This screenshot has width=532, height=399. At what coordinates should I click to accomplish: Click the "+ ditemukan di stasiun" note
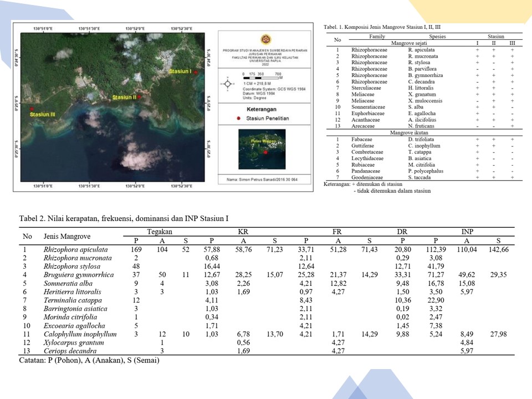tap(377, 184)
